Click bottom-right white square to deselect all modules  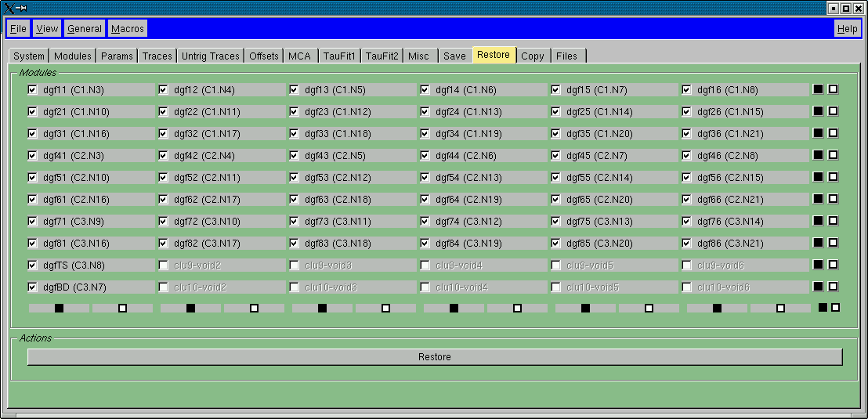point(835,308)
